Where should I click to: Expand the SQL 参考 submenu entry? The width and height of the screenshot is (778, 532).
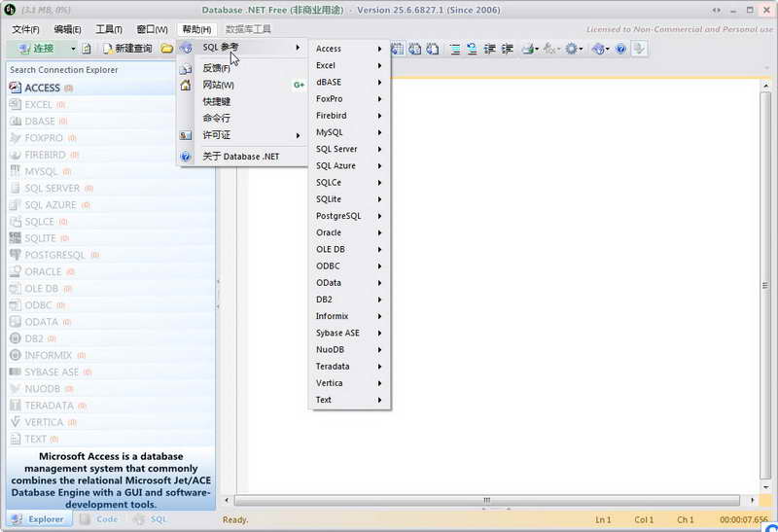coord(242,47)
